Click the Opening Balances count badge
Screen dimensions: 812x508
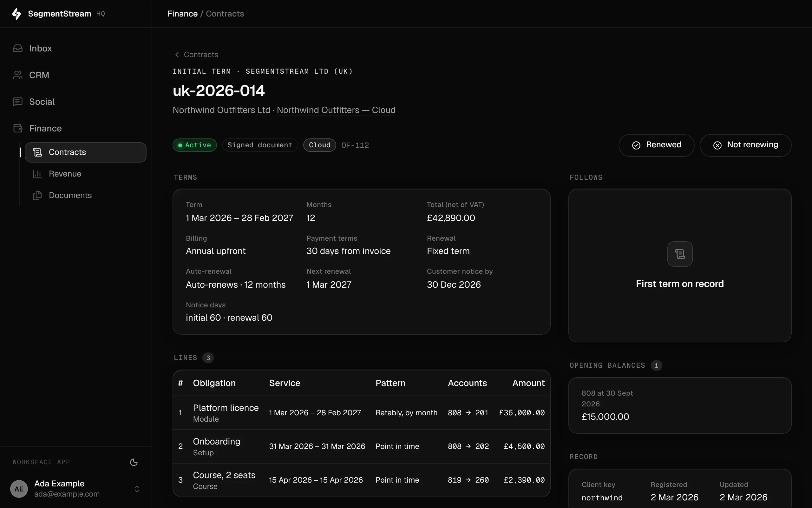coord(656,365)
